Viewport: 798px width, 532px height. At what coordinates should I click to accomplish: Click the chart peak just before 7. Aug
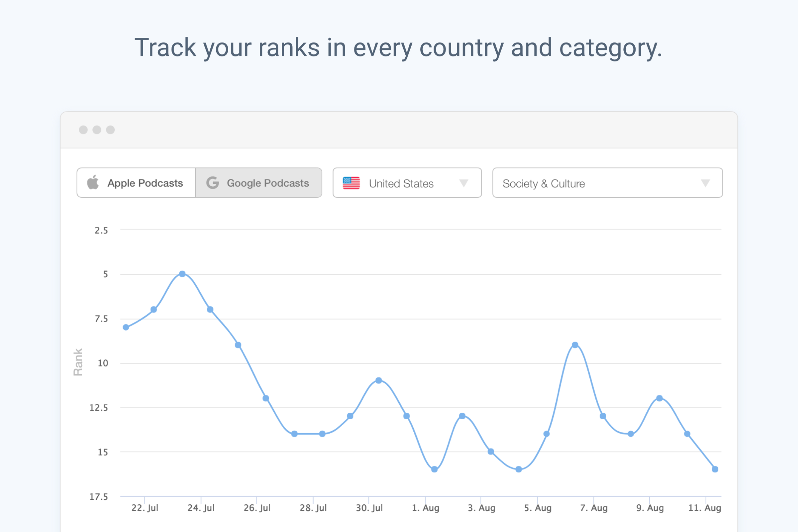575,345
